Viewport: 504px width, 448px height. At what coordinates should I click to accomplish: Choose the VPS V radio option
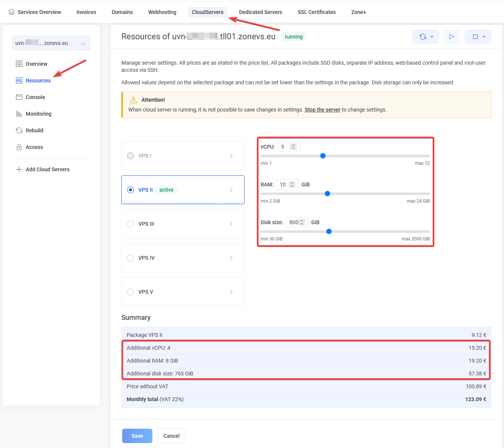click(x=130, y=292)
